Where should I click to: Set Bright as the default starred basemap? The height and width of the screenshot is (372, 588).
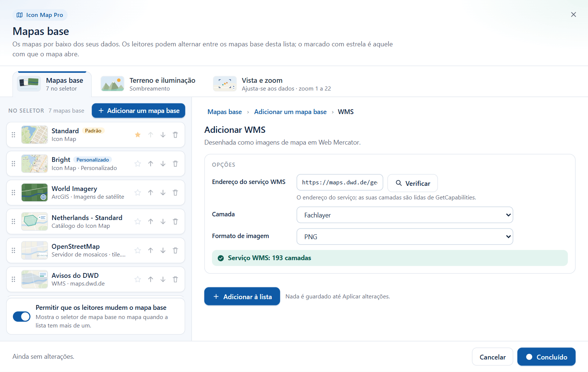pyautogui.click(x=138, y=164)
